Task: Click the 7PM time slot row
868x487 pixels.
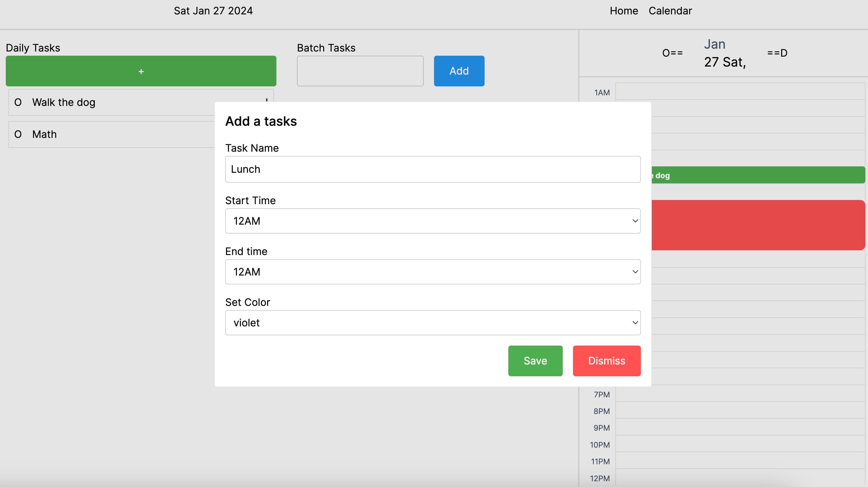Action: pos(740,394)
